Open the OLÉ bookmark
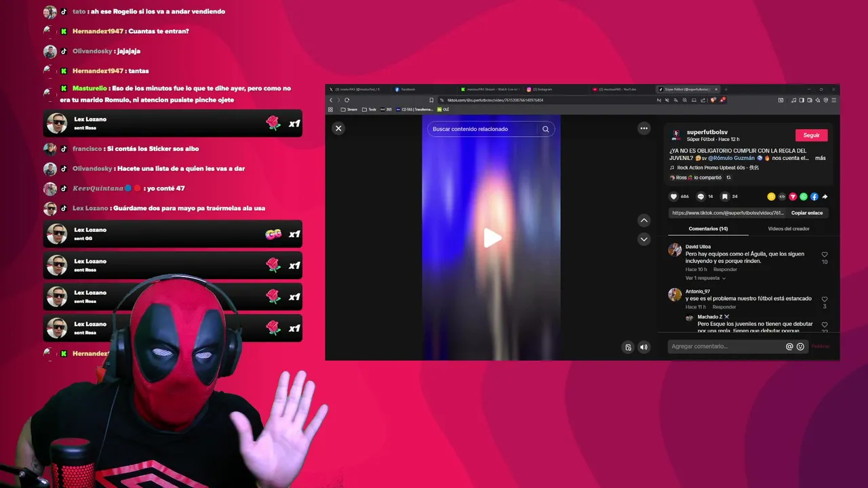Screen dimensions: 868x488 pos(443,109)
